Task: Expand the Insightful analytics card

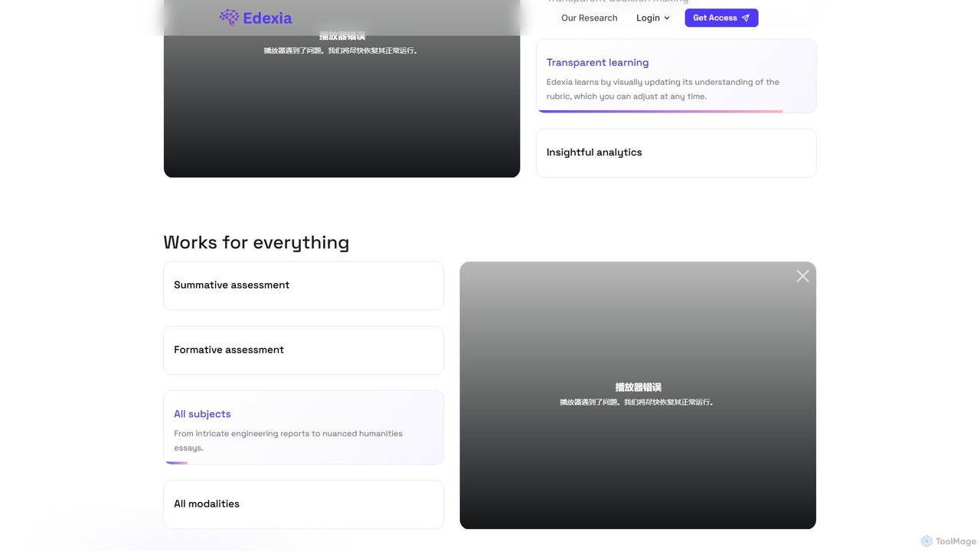Action: click(676, 153)
